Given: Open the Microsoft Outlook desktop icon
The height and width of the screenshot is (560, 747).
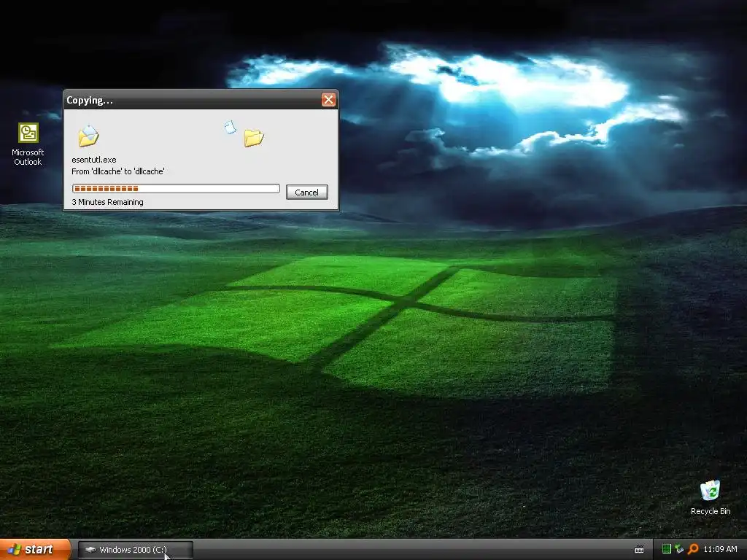Looking at the screenshot, I should [28, 144].
